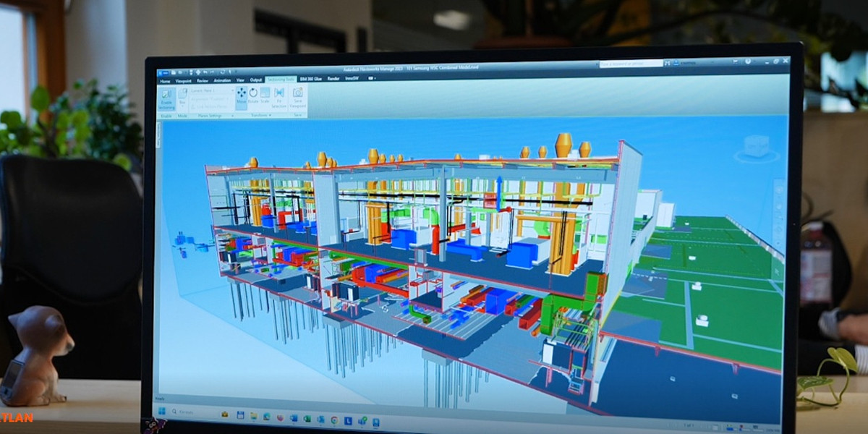The image size is (868, 434).
Task: Launch Chrome from the Windows taskbar
Action: point(333,418)
